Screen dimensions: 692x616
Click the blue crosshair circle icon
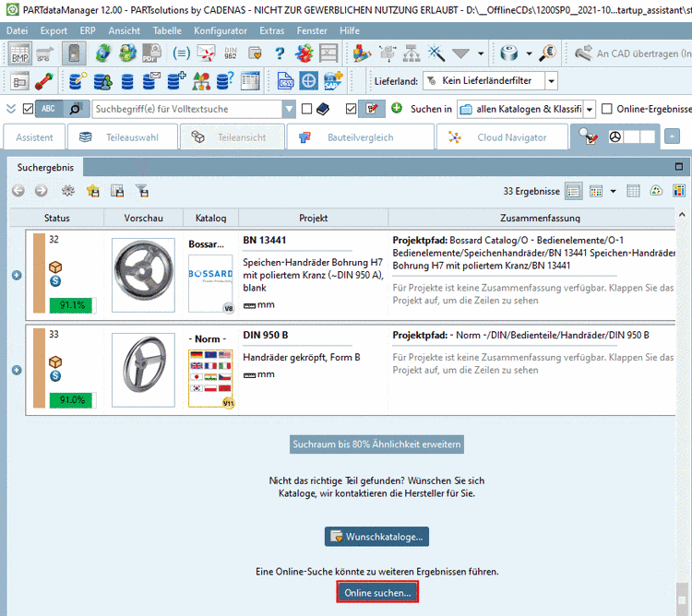click(x=308, y=81)
